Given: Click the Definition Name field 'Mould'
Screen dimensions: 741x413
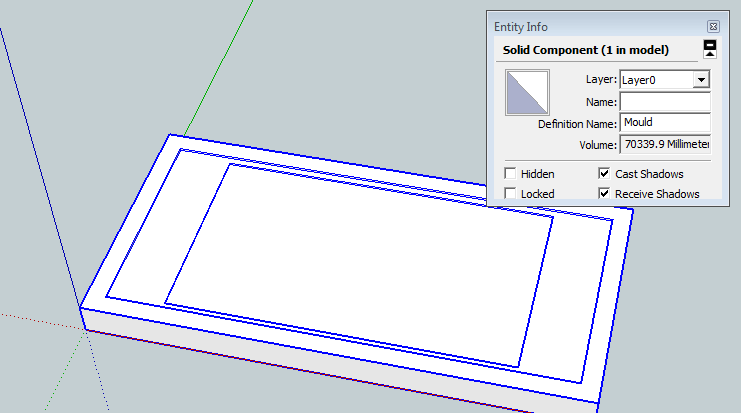Looking at the screenshot, I should click(x=665, y=122).
